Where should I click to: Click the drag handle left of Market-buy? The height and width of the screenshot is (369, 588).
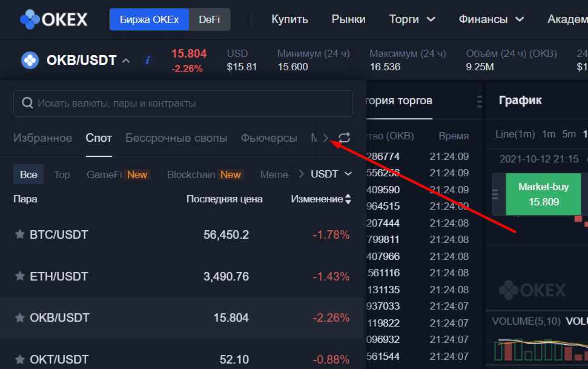tap(495, 194)
